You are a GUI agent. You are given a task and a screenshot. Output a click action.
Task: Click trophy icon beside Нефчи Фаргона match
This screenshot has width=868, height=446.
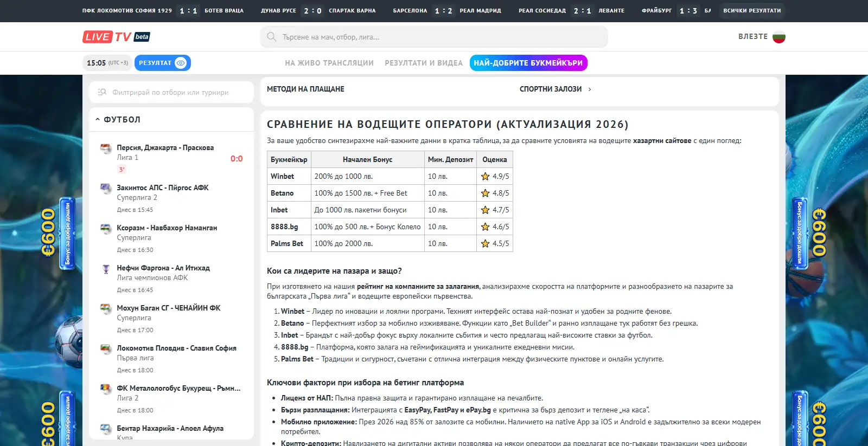pyautogui.click(x=106, y=268)
